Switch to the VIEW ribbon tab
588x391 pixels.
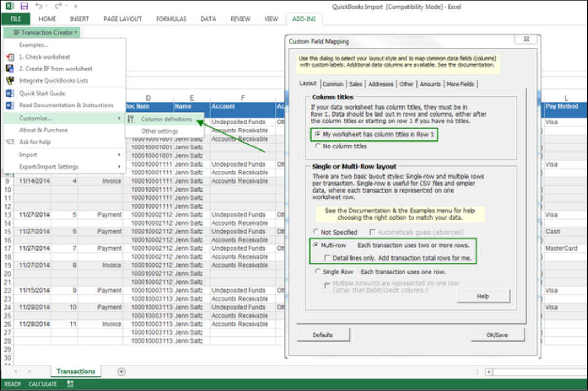tap(271, 19)
